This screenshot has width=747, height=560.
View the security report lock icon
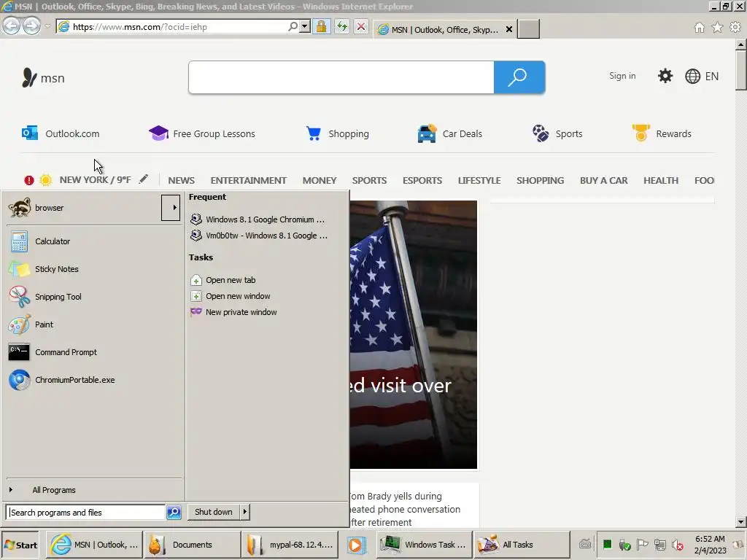click(x=322, y=27)
